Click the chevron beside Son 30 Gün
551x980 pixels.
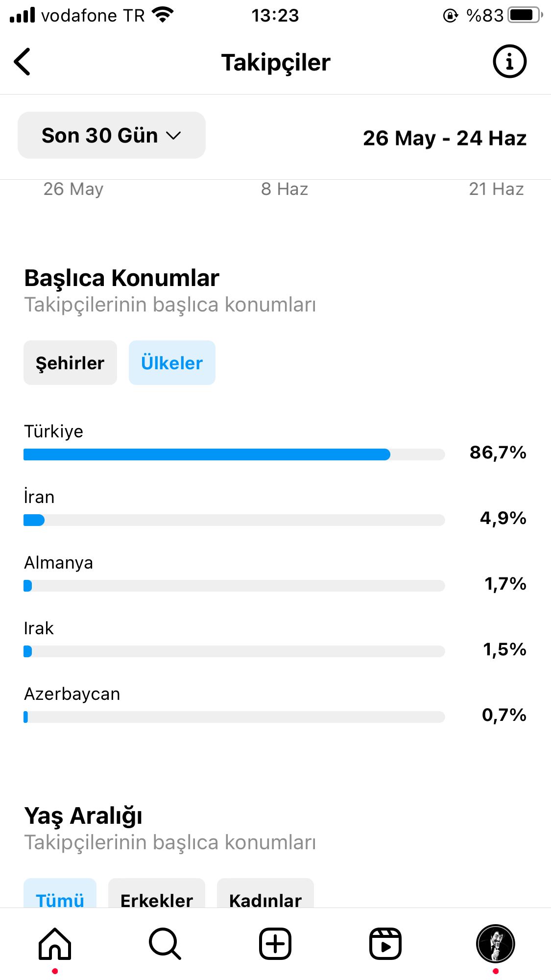coord(174,136)
